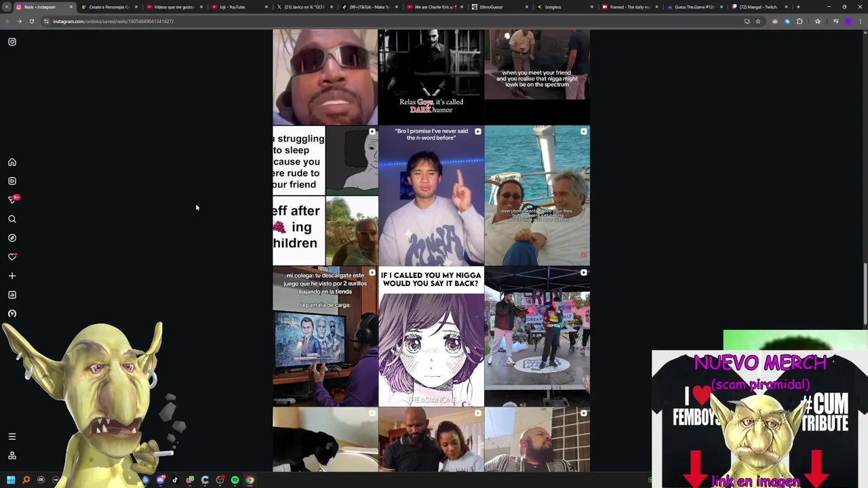868x488 pixels.
Task: Reload the Instagram page
Action: (31, 21)
